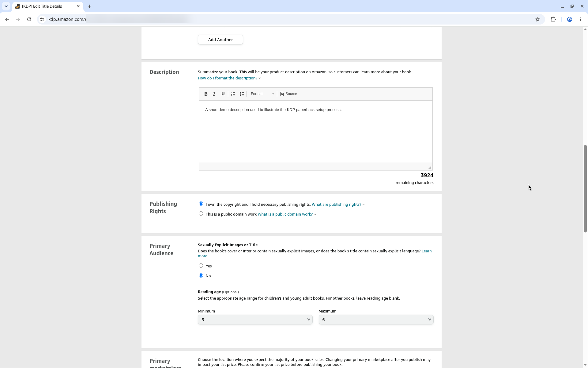Click the disabled forward navigation arrow

tap(18, 19)
